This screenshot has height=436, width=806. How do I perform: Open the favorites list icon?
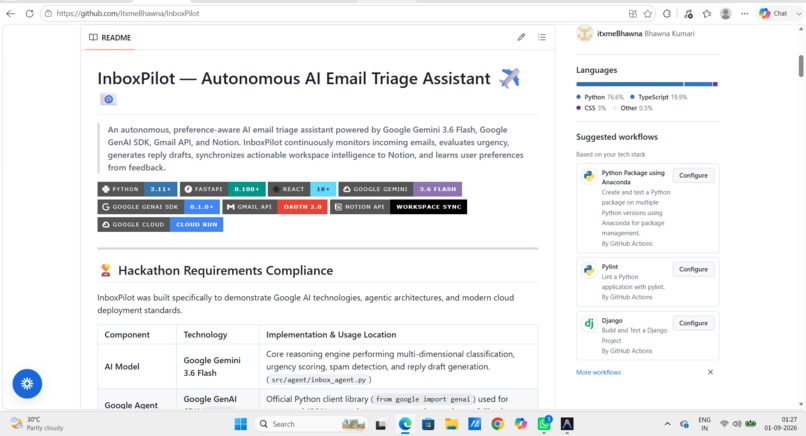(707, 14)
